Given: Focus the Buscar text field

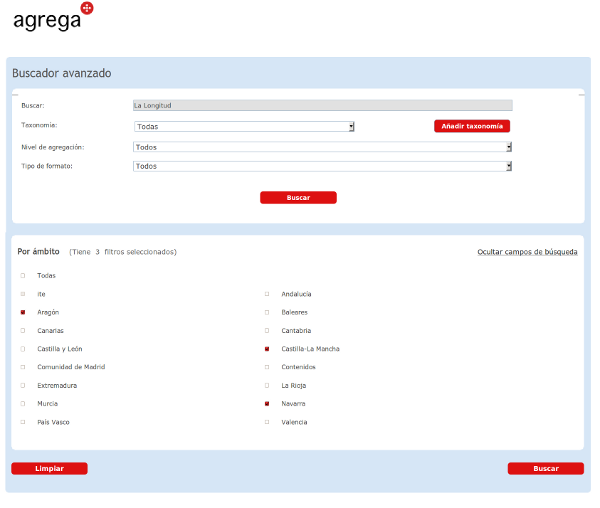Looking at the screenshot, I should [323, 106].
